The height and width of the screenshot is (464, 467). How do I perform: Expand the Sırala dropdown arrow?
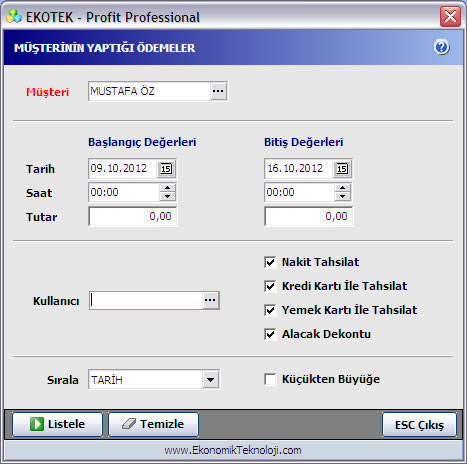coord(210,380)
